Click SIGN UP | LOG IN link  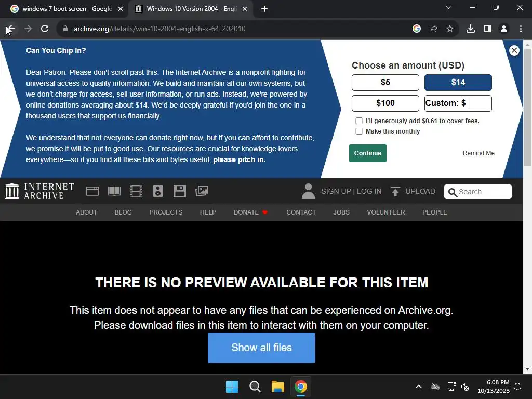coord(351,191)
